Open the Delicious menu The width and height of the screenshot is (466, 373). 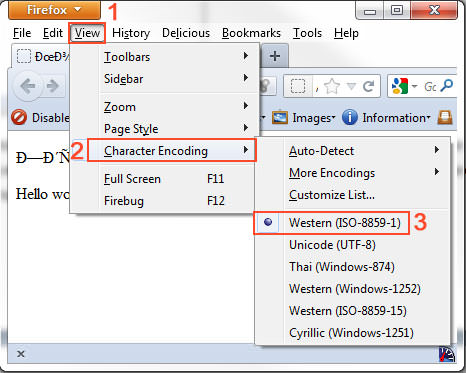point(186,33)
